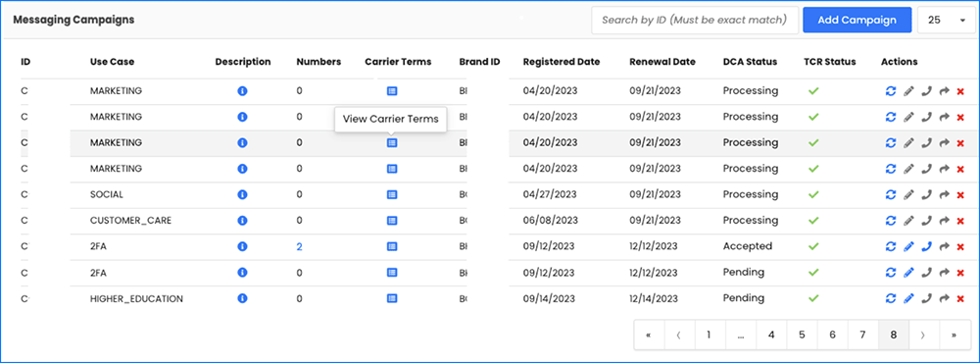This screenshot has height=363, width=980.
Task: Share the HIGHER_EDUCATION campaign
Action: point(944,298)
